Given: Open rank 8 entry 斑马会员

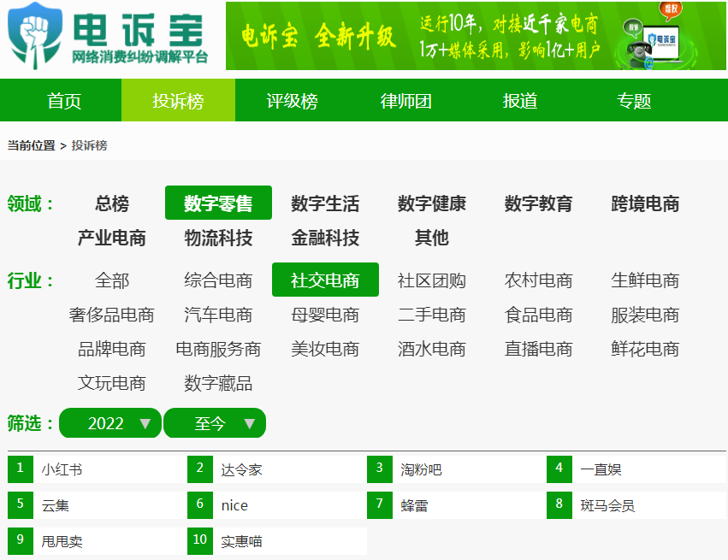Looking at the screenshot, I should pyautogui.click(x=636, y=505).
